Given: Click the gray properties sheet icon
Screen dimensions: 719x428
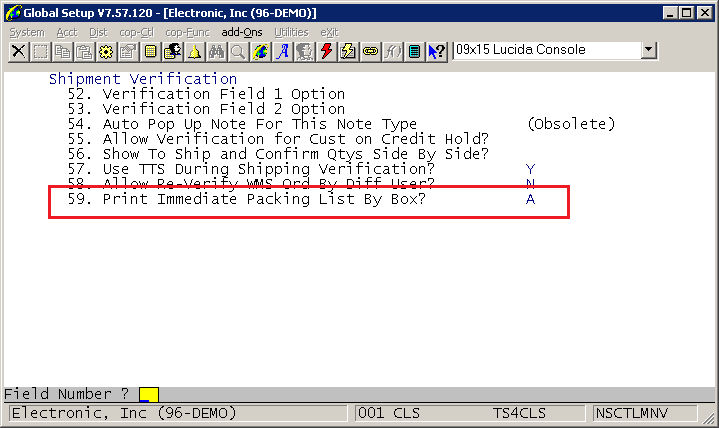Looking at the screenshot, I should (128, 51).
